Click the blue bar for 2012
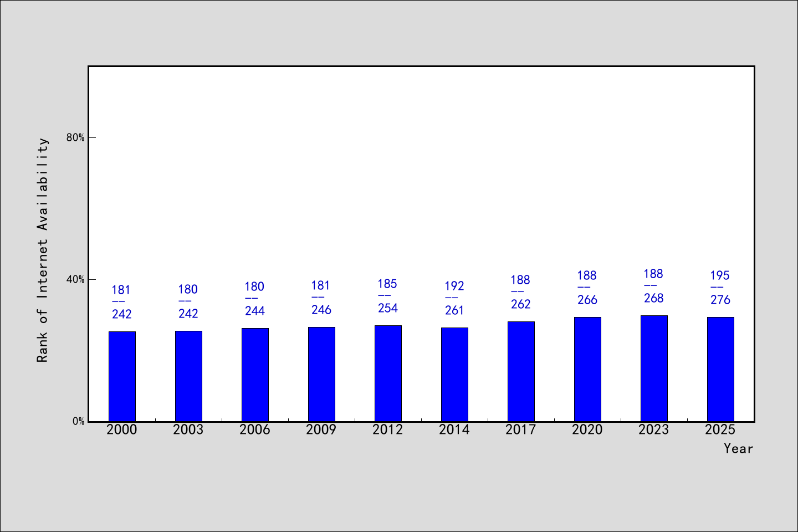Viewport: 798px width, 532px height. (388, 374)
